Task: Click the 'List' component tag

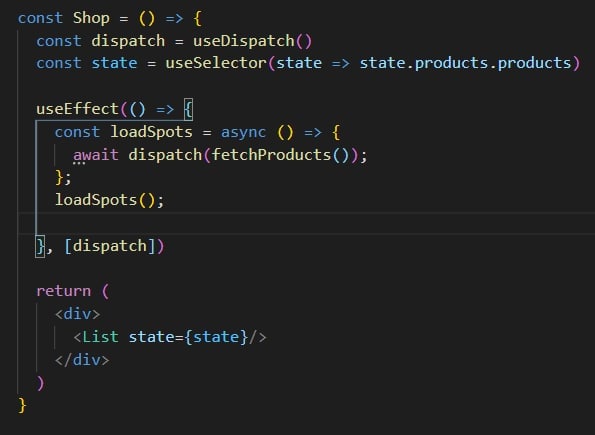Action: 100,337
